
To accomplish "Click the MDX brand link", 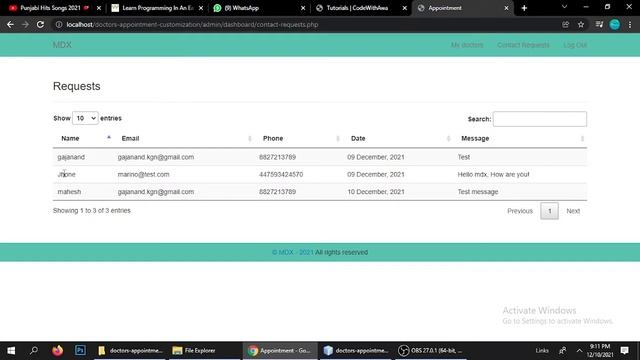I will [62, 45].
